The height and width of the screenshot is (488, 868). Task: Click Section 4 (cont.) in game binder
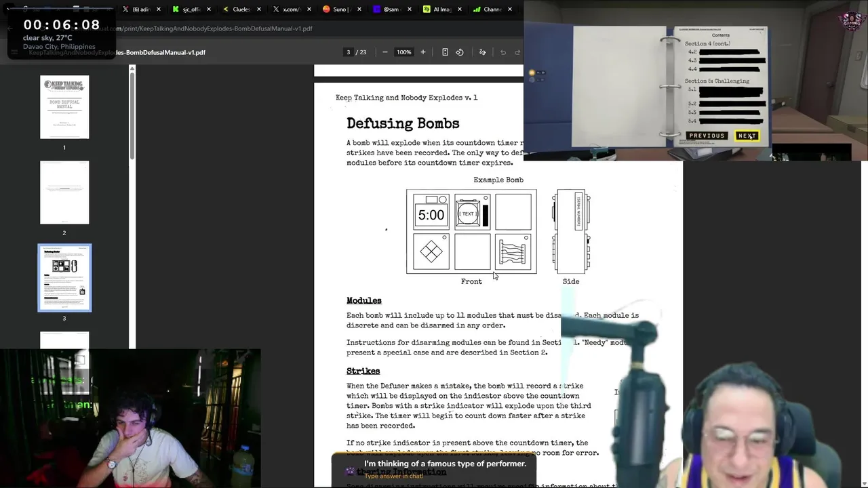tap(707, 43)
